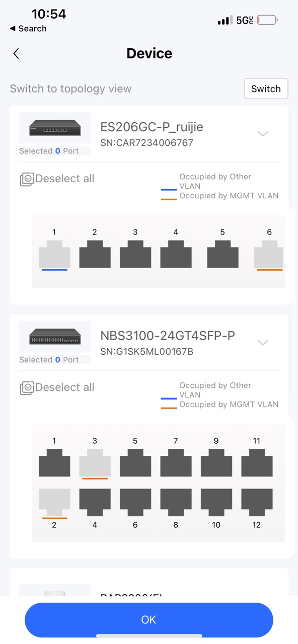Confirm the selection with the OK button
298x644 pixels.
(x=149, y=620)
